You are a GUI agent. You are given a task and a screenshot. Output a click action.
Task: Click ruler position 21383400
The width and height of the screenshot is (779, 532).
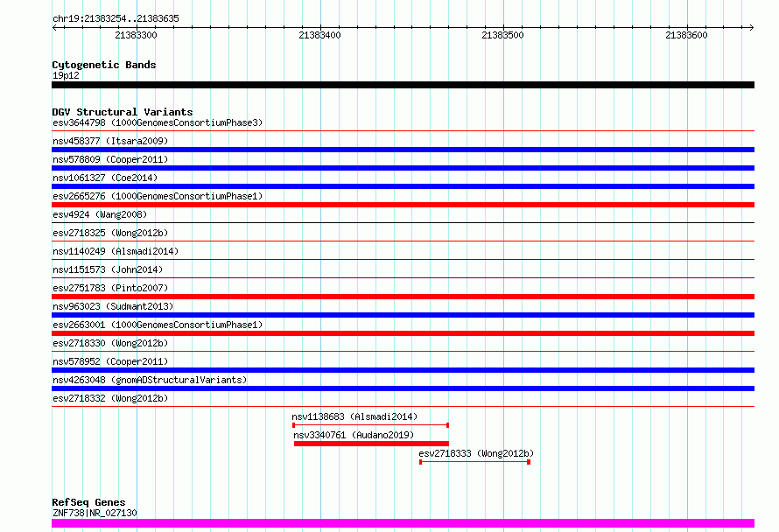(319, 35)
